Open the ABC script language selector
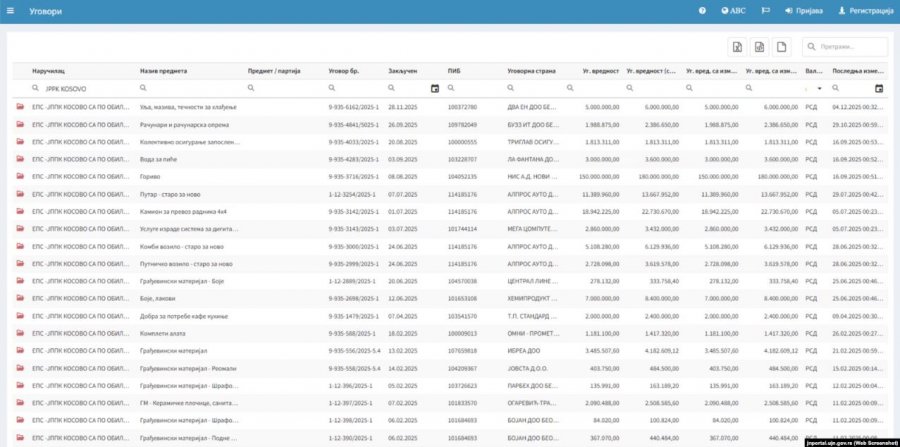Screen dimensions: 900x447 (732, 10)
